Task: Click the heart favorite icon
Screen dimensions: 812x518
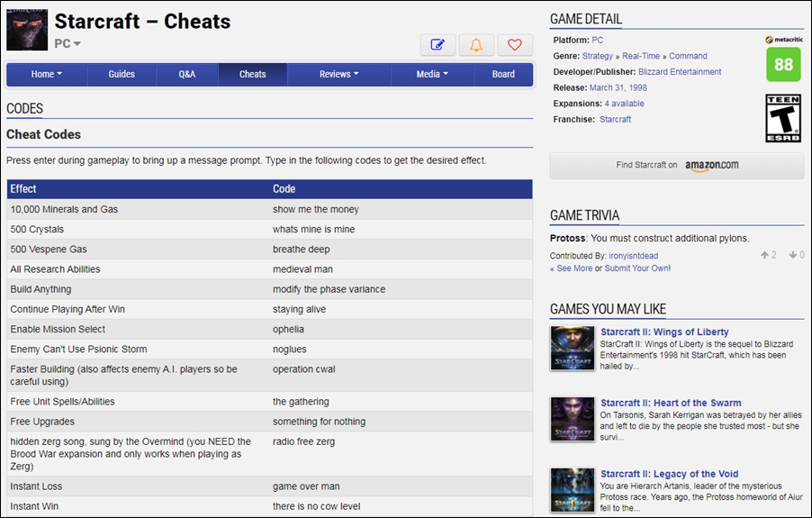Action: tap(514, 45)
